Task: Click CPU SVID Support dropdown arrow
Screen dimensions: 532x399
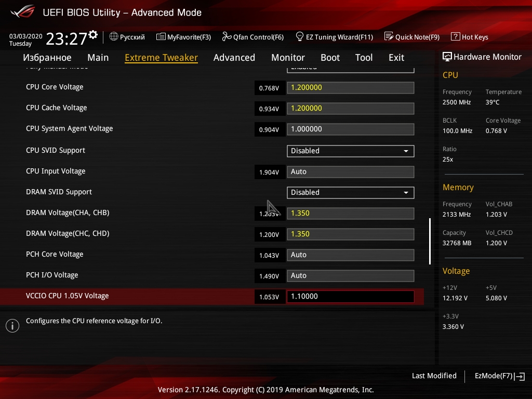Action: click(x=406, y=151)
